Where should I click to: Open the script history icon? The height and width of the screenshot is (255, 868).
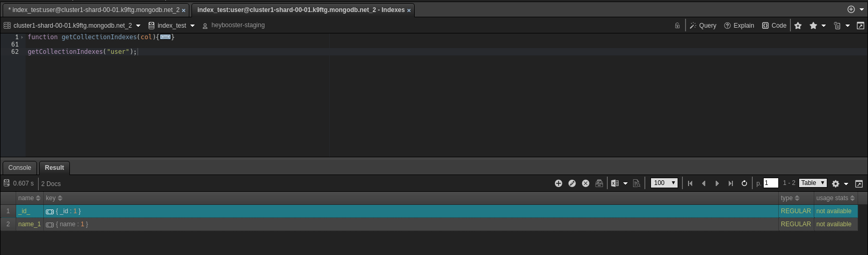pyautogui.click(x=837, y=25)
